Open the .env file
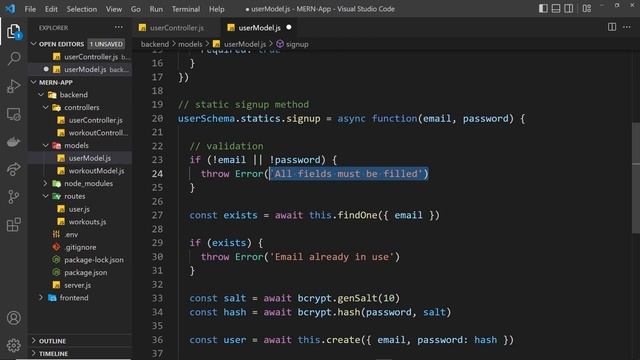This screenshot has width=640, height=360. pos(80,234)
